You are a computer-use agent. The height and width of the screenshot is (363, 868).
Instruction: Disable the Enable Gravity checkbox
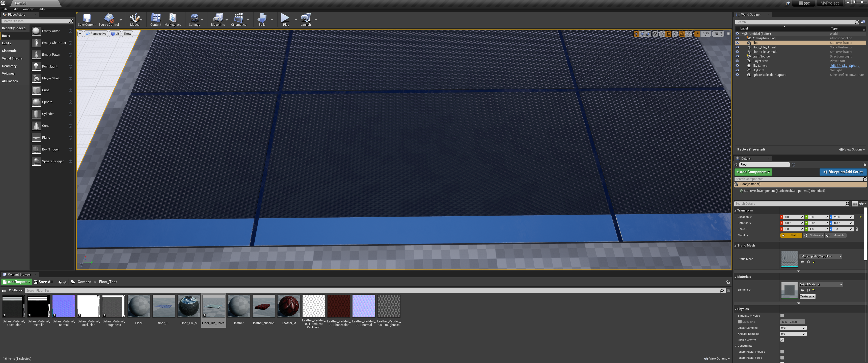pos(782,340)
